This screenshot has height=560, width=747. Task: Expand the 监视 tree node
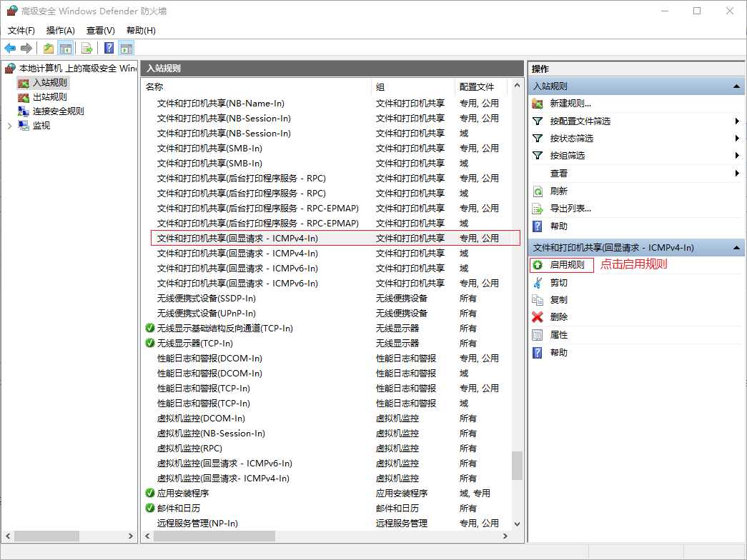click(x=9, y=126)
